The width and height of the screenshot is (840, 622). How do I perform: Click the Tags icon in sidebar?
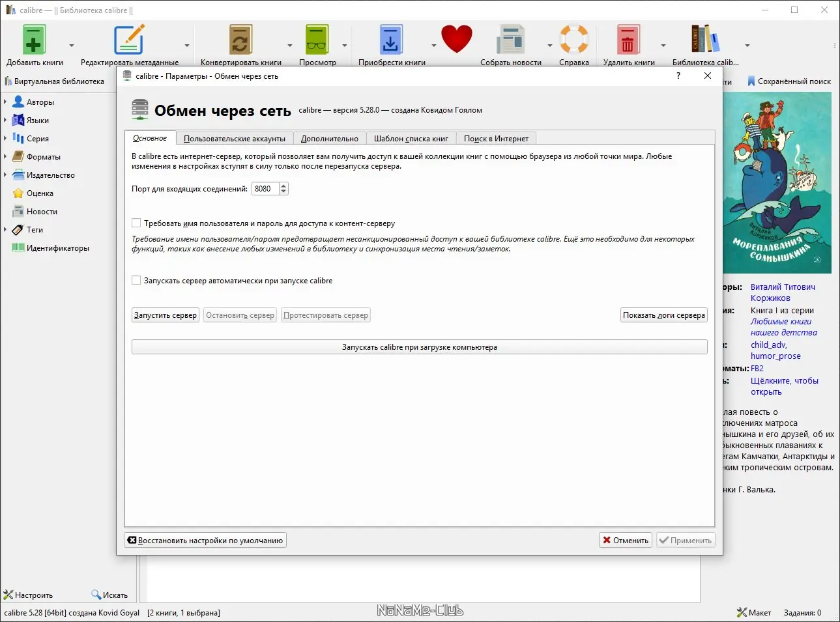click(x=18, y=230)
